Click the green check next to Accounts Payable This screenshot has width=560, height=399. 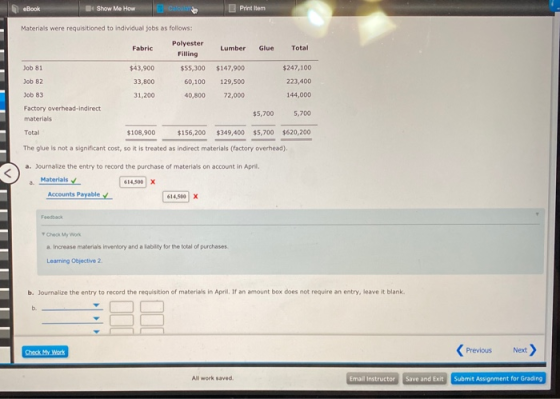pos(106,195)
